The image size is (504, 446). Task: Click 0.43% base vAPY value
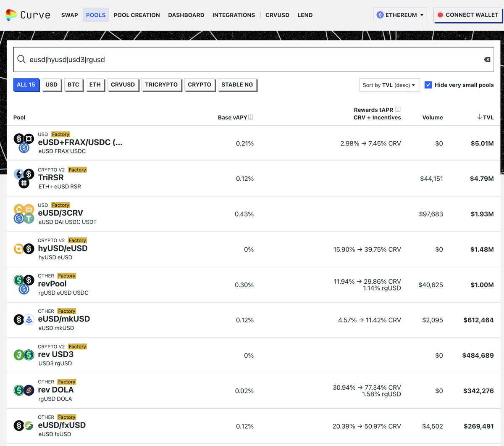(x=244, y=214)
